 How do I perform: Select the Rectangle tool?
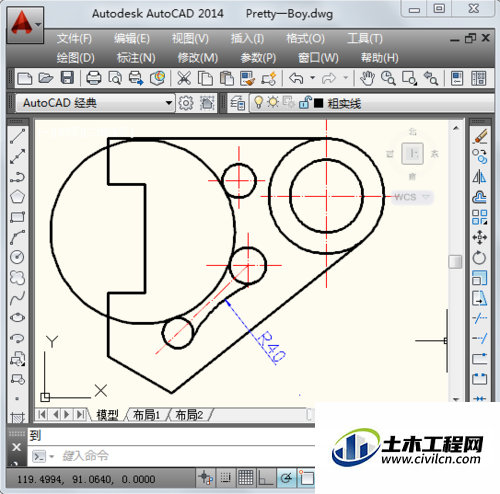click(17, 217)
